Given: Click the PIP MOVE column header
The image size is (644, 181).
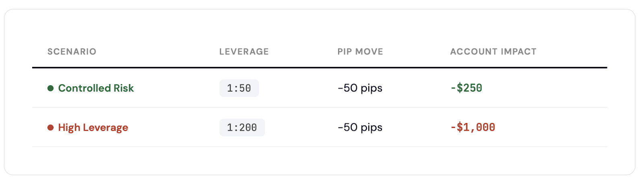Looking at the screenshot, I should coord(360,51).
